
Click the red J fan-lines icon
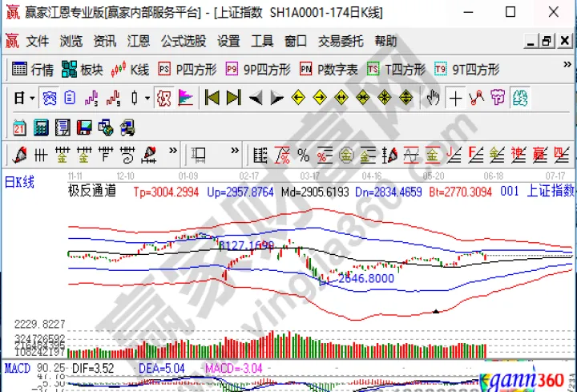(x=454, y=155)
